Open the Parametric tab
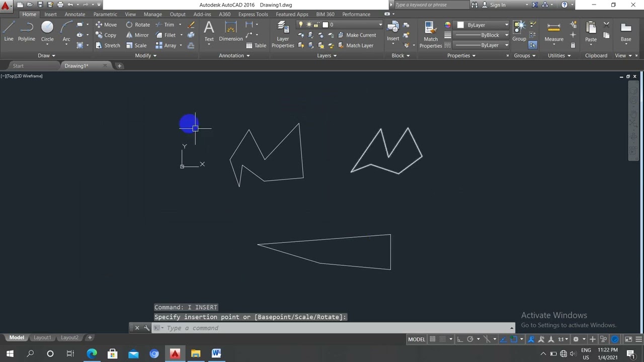Screen dimensions: 644x362 coord(105,14)
